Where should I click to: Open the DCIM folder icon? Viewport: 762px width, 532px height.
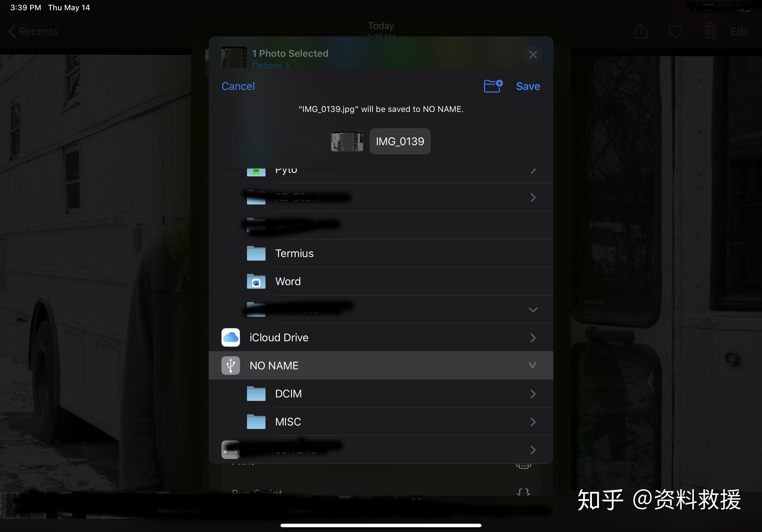click(256, 393)
